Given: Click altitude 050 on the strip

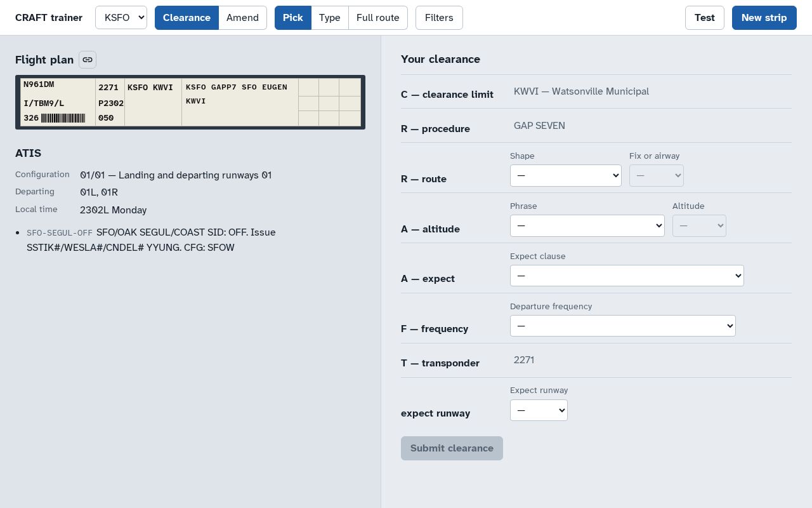Looking at the screenshot, I should click(106, 118).
